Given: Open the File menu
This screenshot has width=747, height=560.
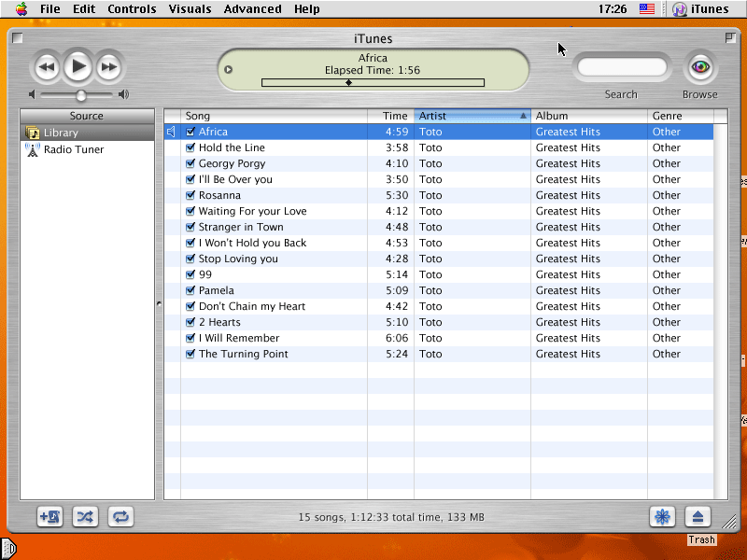Looking at the screenshot, I should pyautogui.click(x=50, y=9).
